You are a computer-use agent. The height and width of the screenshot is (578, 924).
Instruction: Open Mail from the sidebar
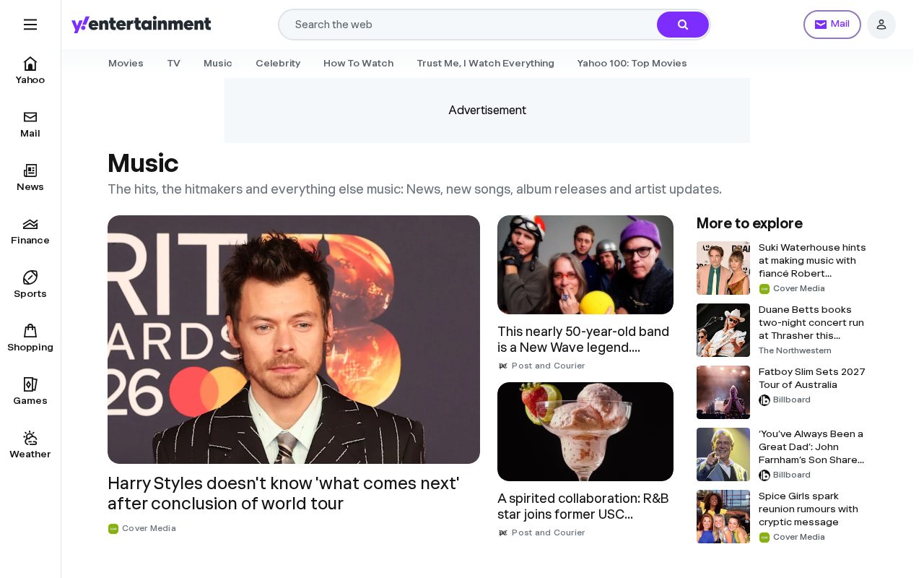coord(30,124)
